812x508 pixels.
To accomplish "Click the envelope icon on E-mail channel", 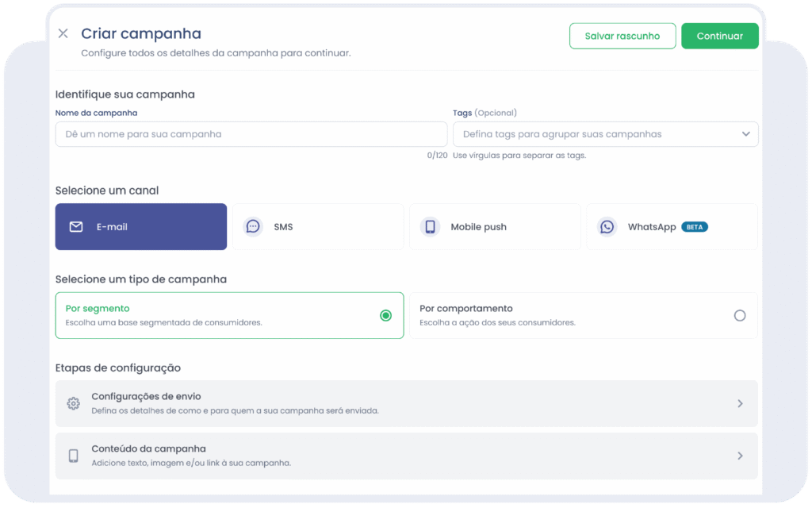I will (76, 227).
